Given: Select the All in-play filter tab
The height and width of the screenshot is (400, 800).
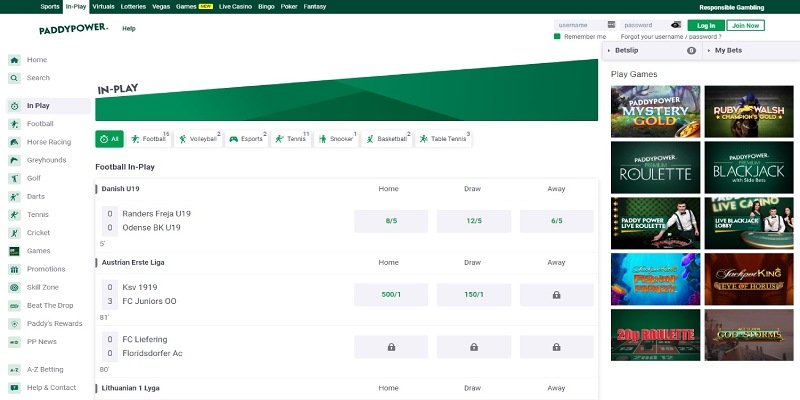Looking at the screenshot, I should (x=109, y=139).
